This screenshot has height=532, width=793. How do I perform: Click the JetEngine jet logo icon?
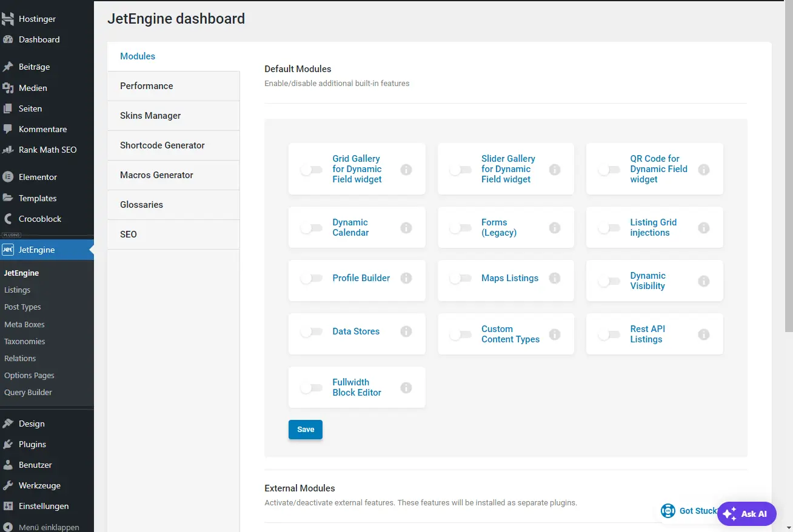pos(8,250)
